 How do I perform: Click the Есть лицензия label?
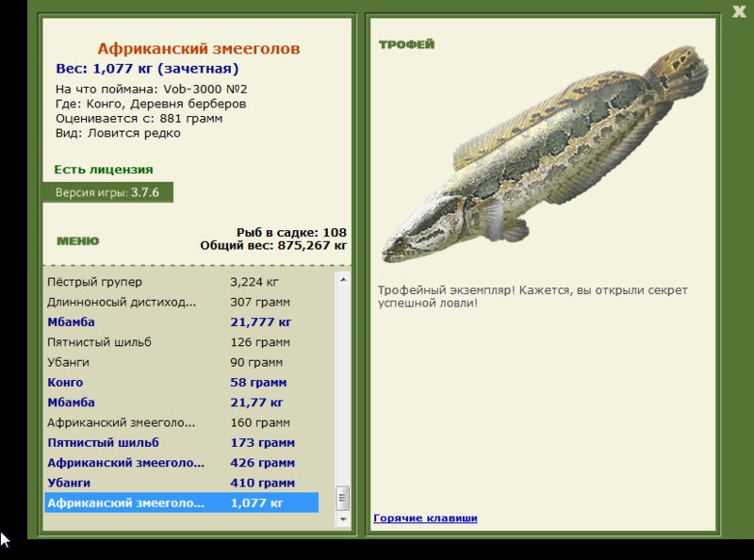(x=104, y=170)
